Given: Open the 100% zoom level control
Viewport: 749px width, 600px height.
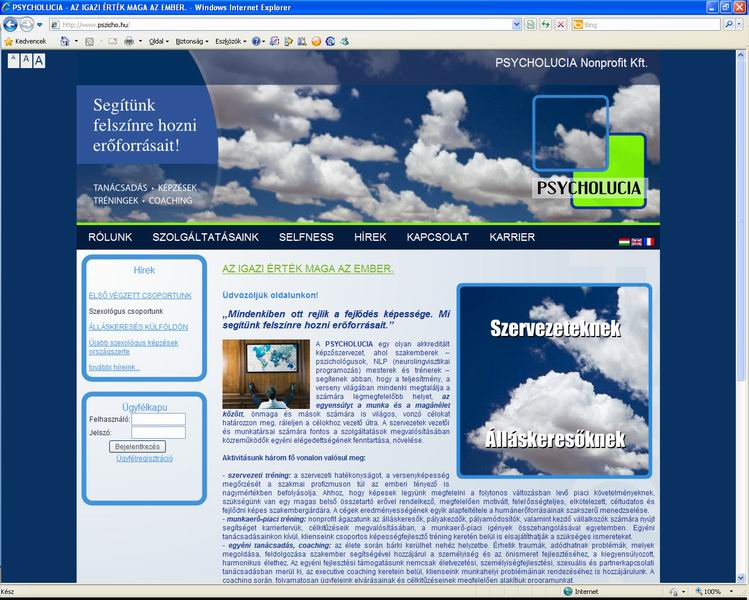Looking at the screenshot, I should click(x=708, y=592).
